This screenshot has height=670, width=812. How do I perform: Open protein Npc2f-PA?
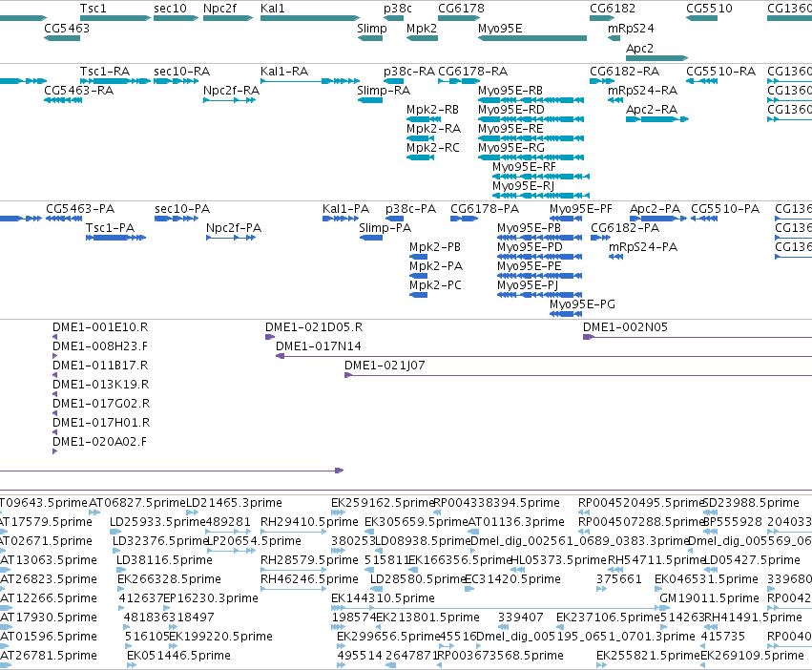[x=234, y=228]
